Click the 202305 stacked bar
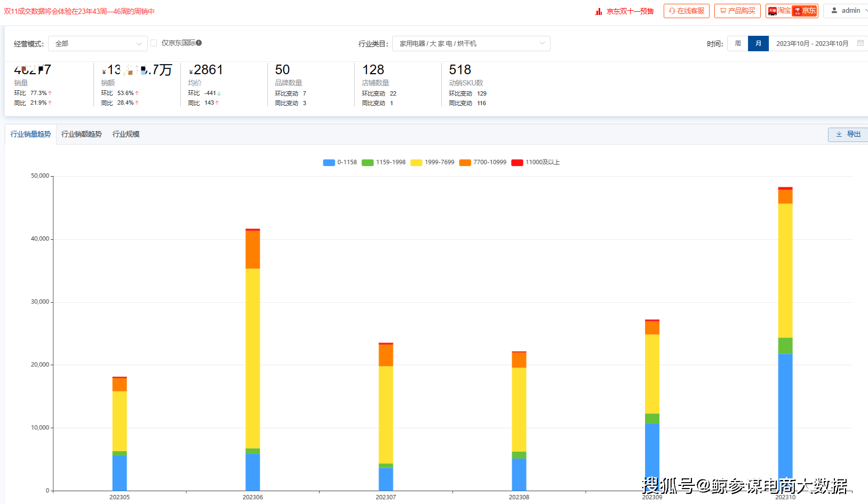The image size is (868, 504). coord(120,434)
